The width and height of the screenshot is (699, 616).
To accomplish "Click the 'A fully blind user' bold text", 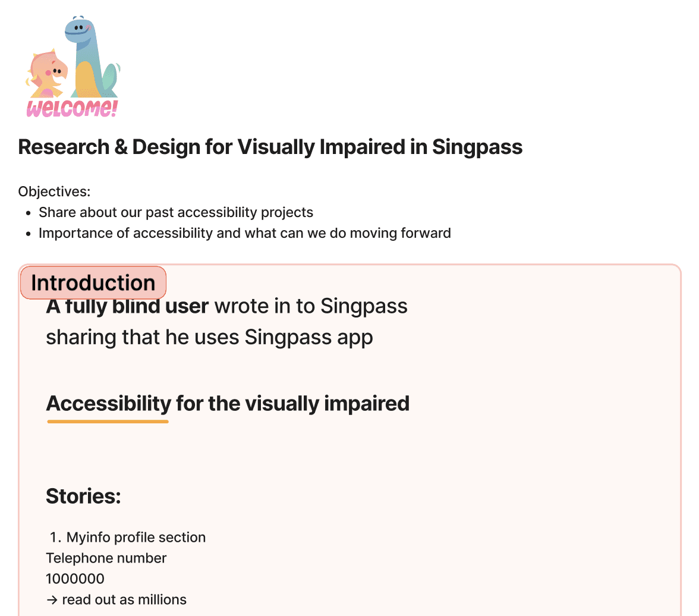I will 127,306.
